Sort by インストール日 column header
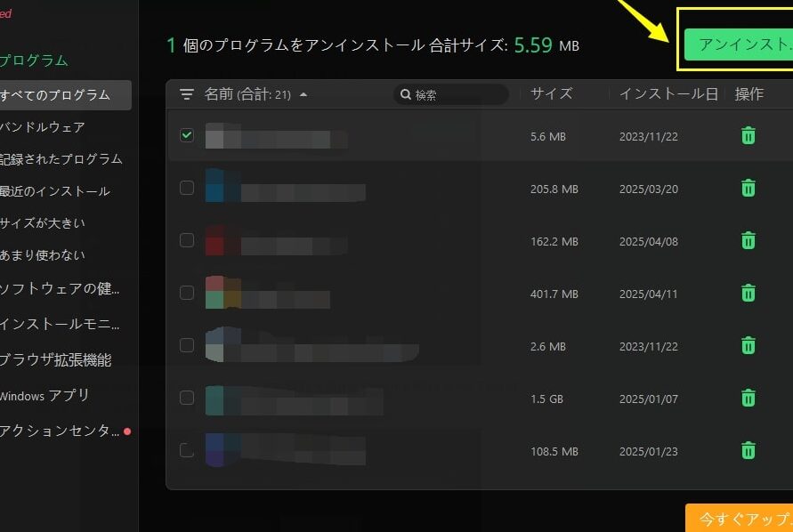Viewport: 793px width, 532px height. [x=668, y=93]
